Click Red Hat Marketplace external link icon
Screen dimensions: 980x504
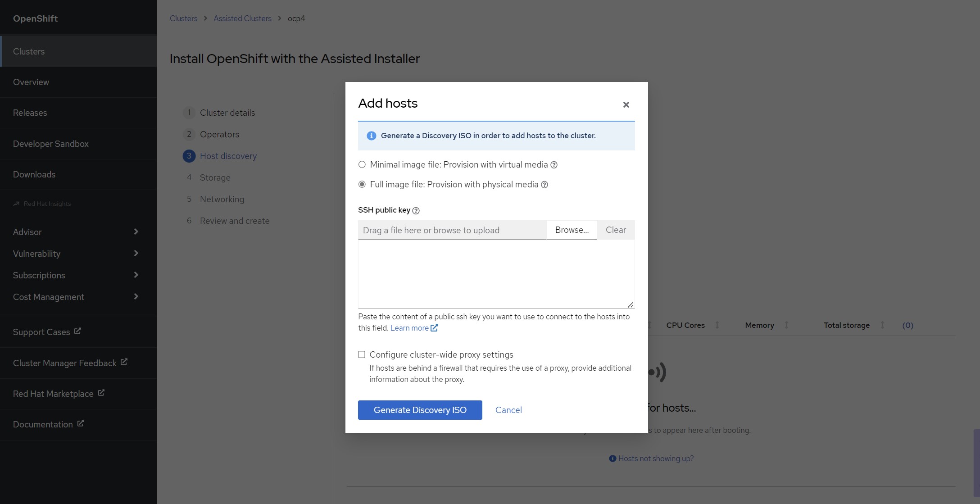pos(101,393)
